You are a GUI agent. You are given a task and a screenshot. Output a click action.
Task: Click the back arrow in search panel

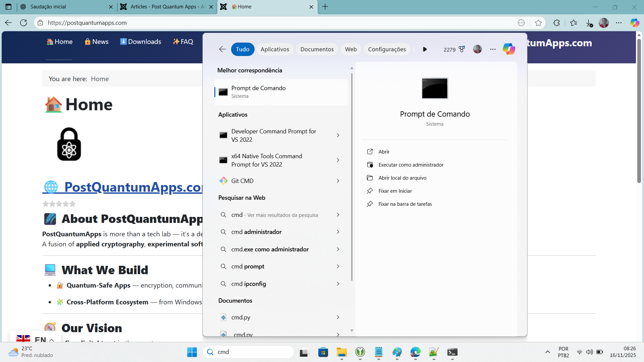pos(222,49)
